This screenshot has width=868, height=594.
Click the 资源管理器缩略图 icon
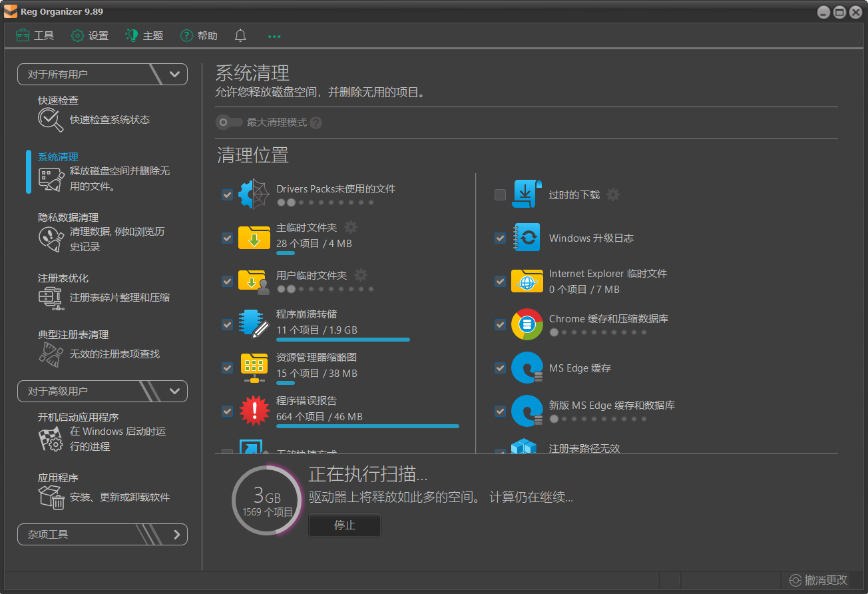pyautogui.click(x=254, y=368)
